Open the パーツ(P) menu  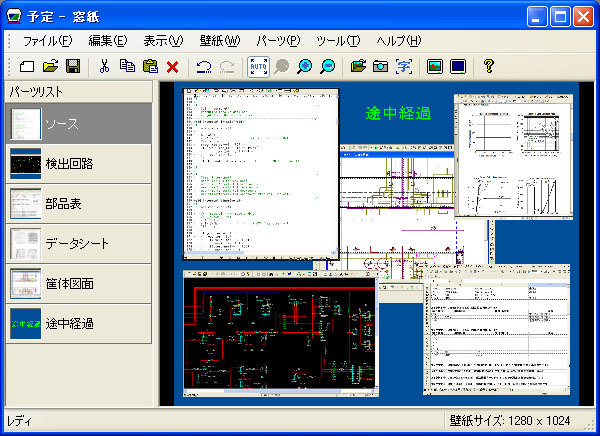coord(278,41)
